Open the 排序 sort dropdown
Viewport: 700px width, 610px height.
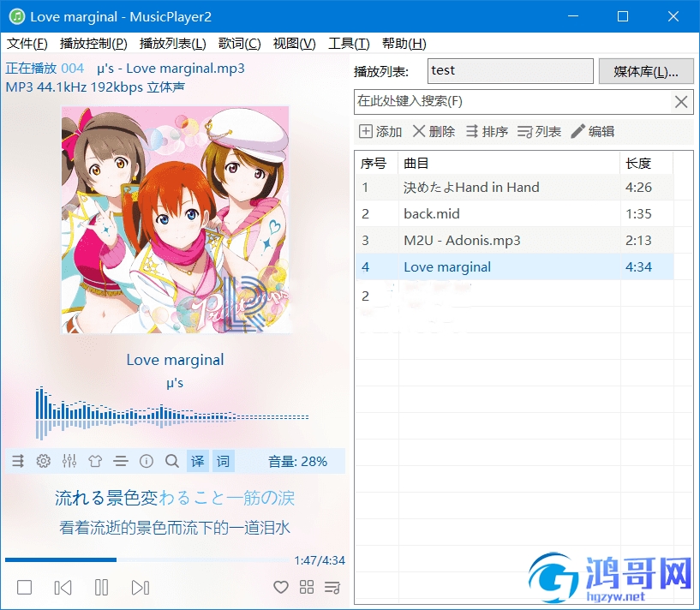[487, 132]
